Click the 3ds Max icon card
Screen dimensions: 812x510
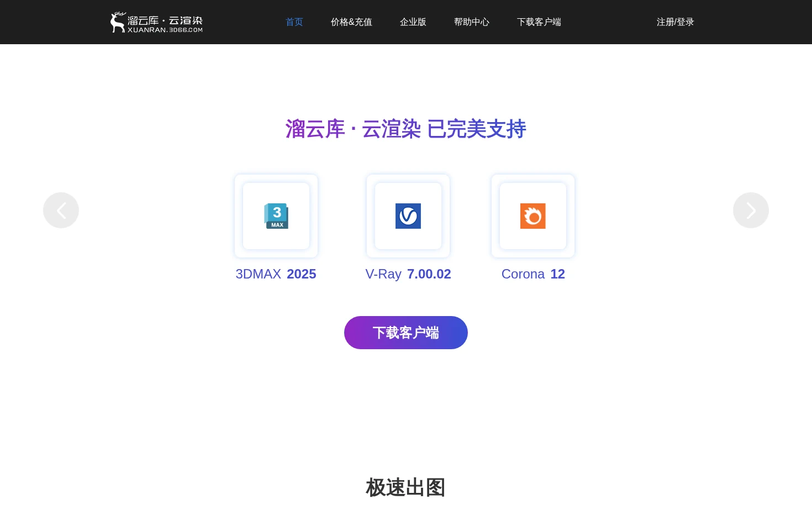(x=276, y=216)
